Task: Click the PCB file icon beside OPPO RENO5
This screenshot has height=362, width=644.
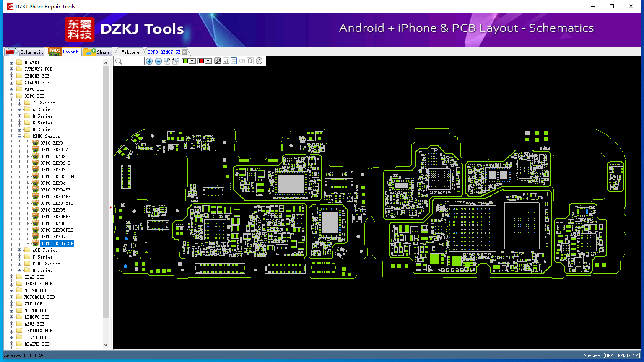Action: click(35, 210)
